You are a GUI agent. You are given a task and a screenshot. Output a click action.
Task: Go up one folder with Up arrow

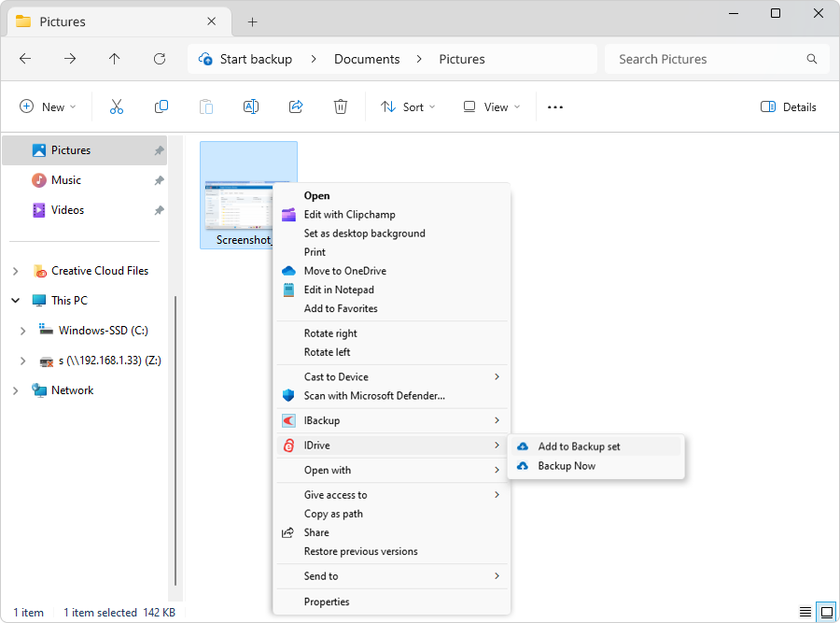[x=115, y=59]
